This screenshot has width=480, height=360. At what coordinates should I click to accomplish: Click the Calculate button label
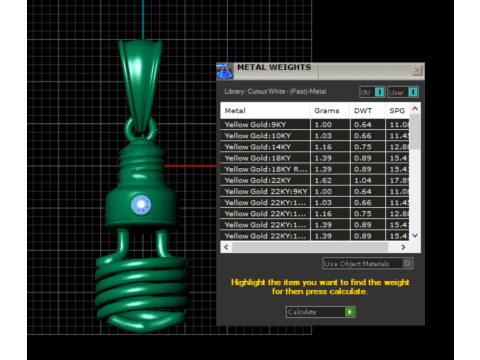(x=302, y=312)
